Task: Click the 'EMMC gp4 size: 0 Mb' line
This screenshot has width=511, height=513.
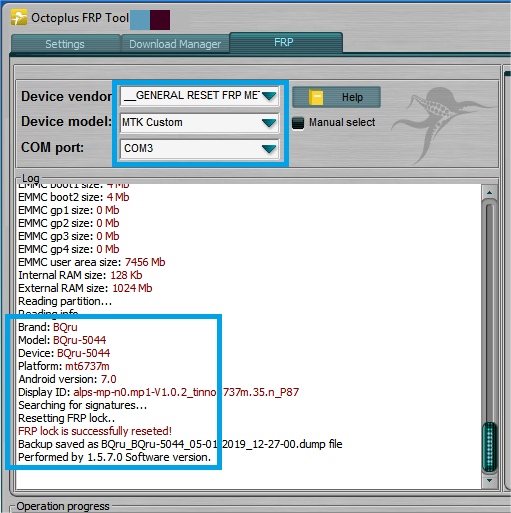Action: point(69,249)
